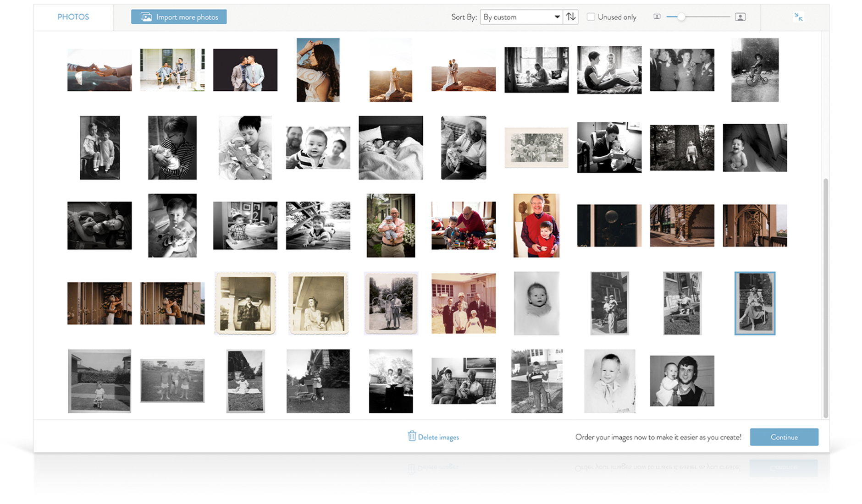Viewport: 862px width, 504px height.
Task: Click the vertical scrollbar of photo grid
Action: (x=825, y=298)
